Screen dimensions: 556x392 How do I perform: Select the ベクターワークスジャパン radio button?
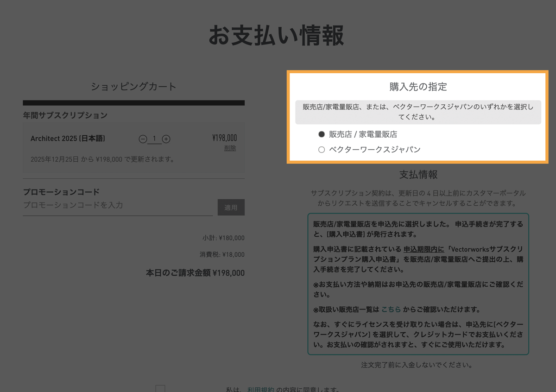click(x=322, y=150)
